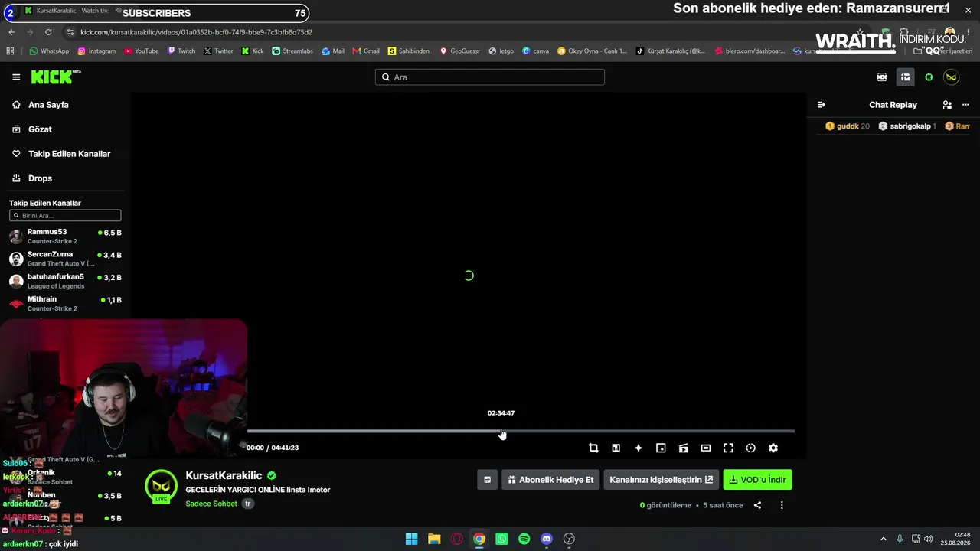Open the Twitch bookmark

[181, 51]
